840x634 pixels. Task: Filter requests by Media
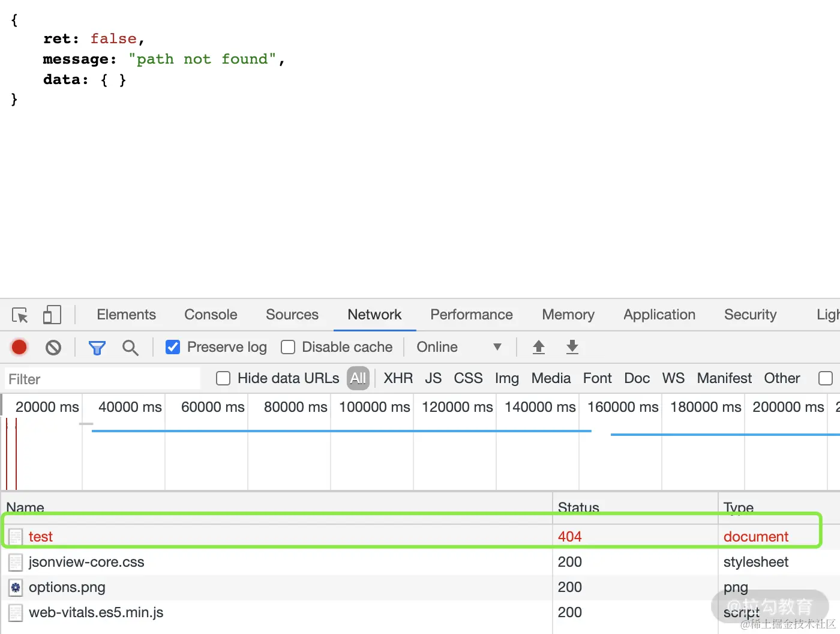point(551,378)
